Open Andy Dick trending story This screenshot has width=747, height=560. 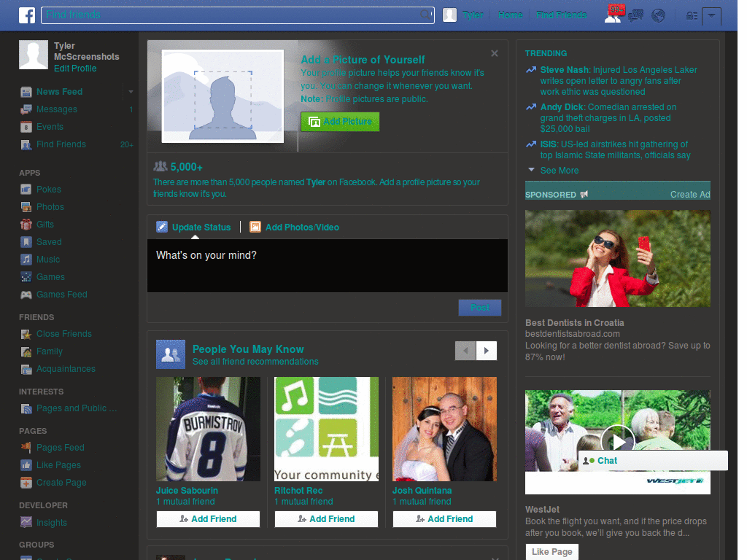click(x=608, y=118)
